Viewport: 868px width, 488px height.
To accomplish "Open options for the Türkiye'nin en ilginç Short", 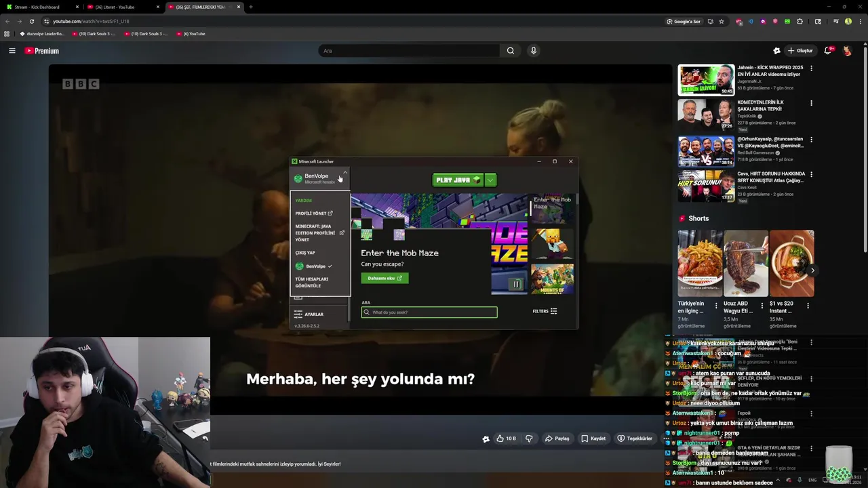I will click(x=716, y=306).
